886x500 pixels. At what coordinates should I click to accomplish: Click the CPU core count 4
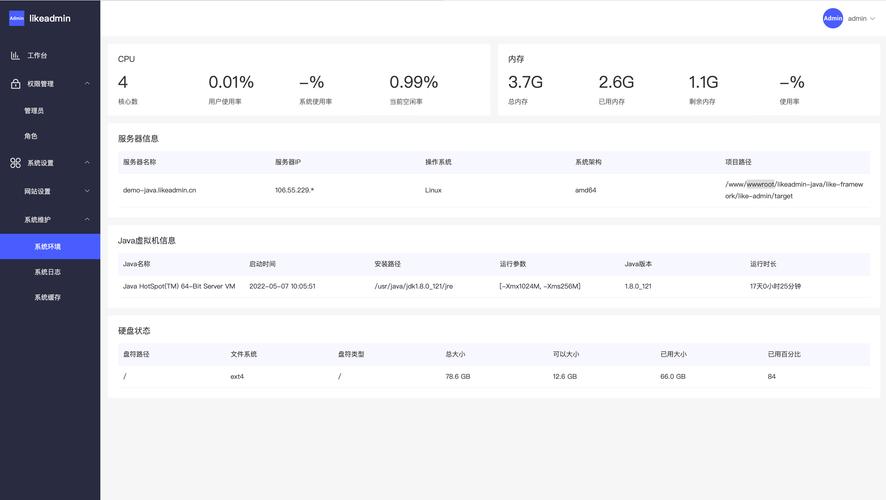[123, 82]
